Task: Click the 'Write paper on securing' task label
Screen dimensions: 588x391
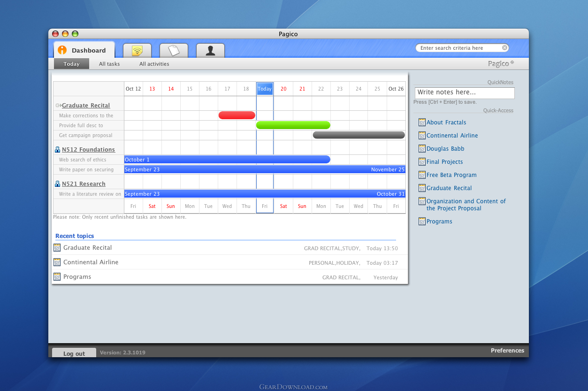Action: click(86, 169)
